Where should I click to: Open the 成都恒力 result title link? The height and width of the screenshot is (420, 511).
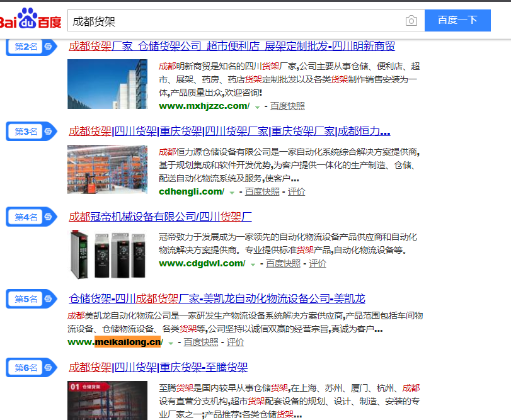pyautogui.click(x=229, y=132)
